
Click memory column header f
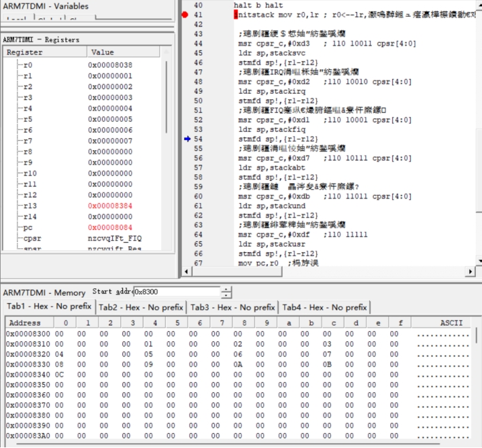click(x=400, y=323)
